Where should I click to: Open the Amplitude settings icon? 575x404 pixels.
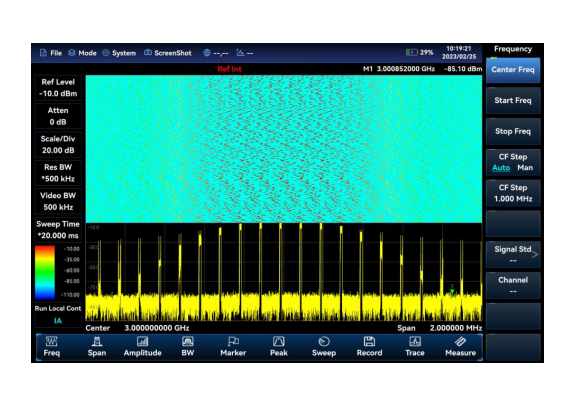point(142,342)
